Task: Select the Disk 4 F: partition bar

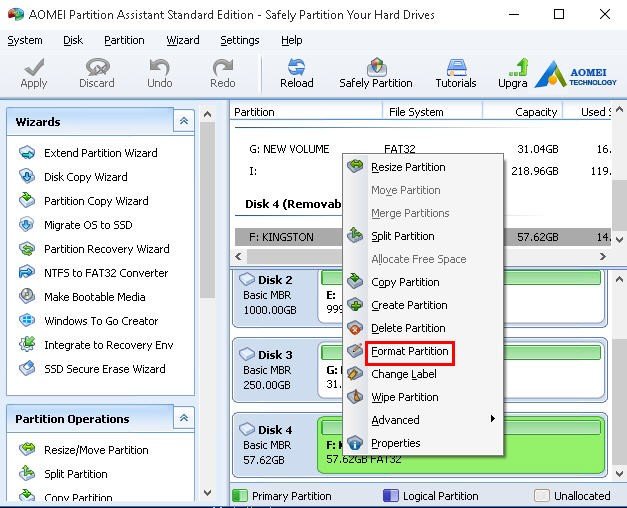Action: tap(462, 446)
